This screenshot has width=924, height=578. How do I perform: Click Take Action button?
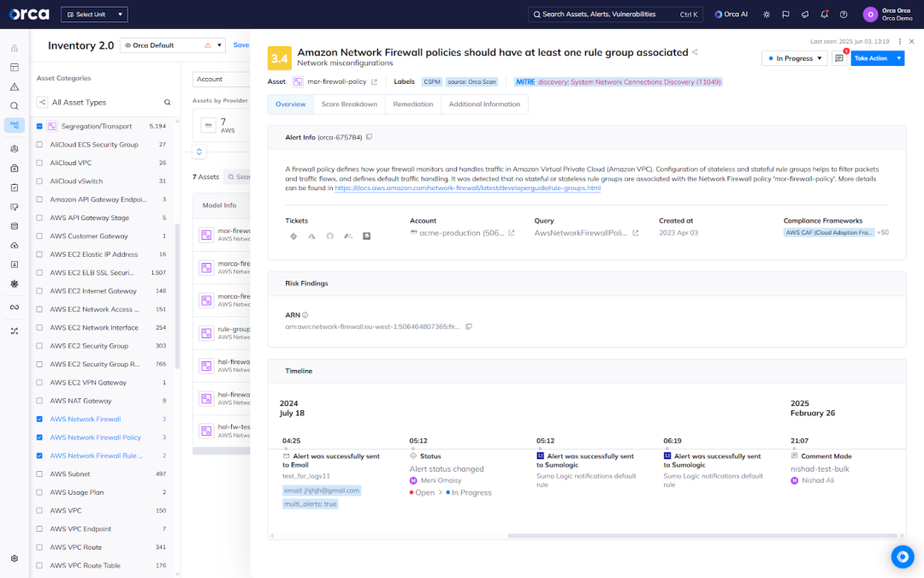pyautogui.click(x=871, y=58)
